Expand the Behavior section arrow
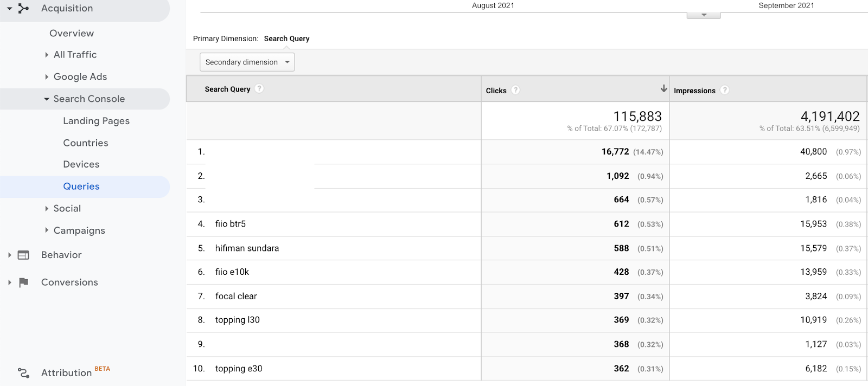 click(9, 255)
